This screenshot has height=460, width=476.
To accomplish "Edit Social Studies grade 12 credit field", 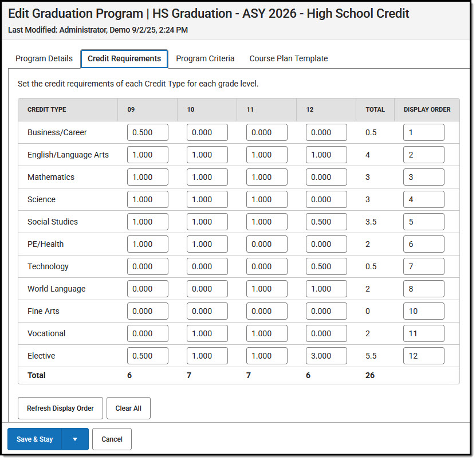I will (x=326, y=221).
